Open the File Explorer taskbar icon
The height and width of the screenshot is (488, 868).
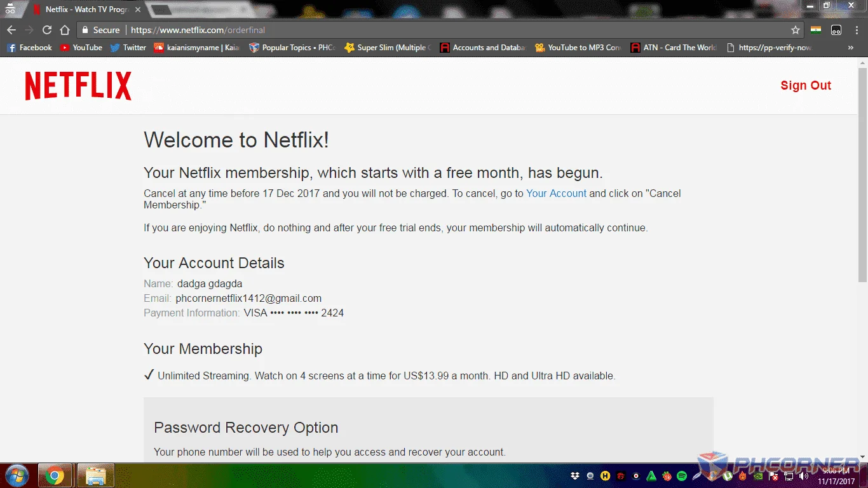[95, 475]
